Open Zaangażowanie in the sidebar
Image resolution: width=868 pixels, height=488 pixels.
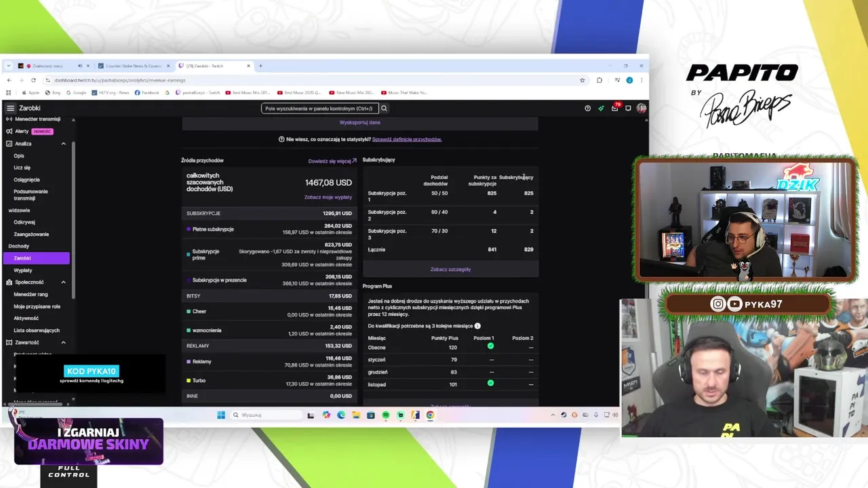31,235
